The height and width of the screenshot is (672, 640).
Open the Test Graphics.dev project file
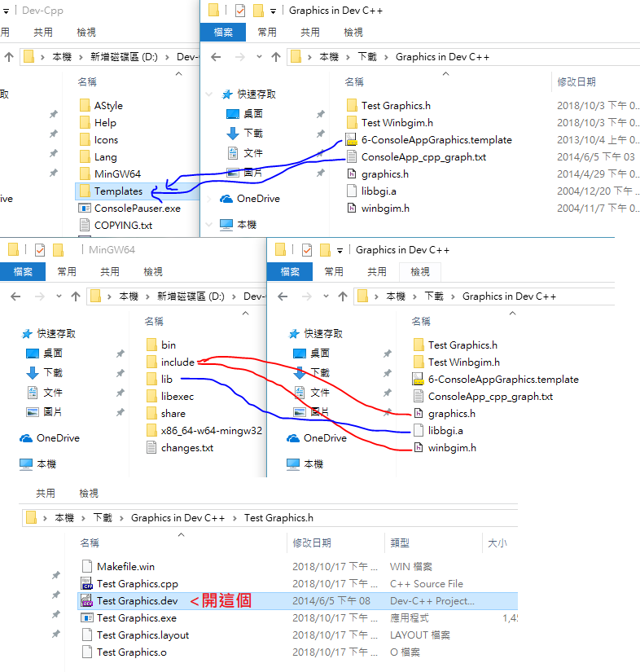coord(137,601)
